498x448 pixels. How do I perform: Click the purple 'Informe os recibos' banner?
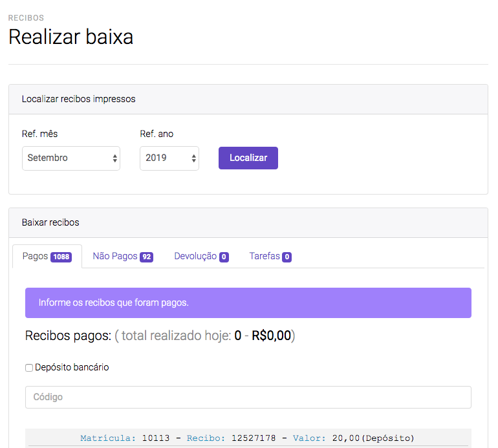coord(248,303)
